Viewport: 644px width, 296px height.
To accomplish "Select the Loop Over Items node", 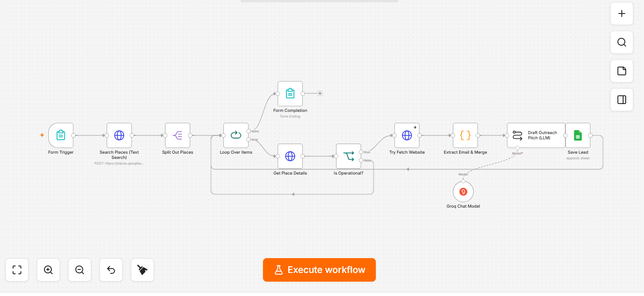I will click(x=236, y=135).
